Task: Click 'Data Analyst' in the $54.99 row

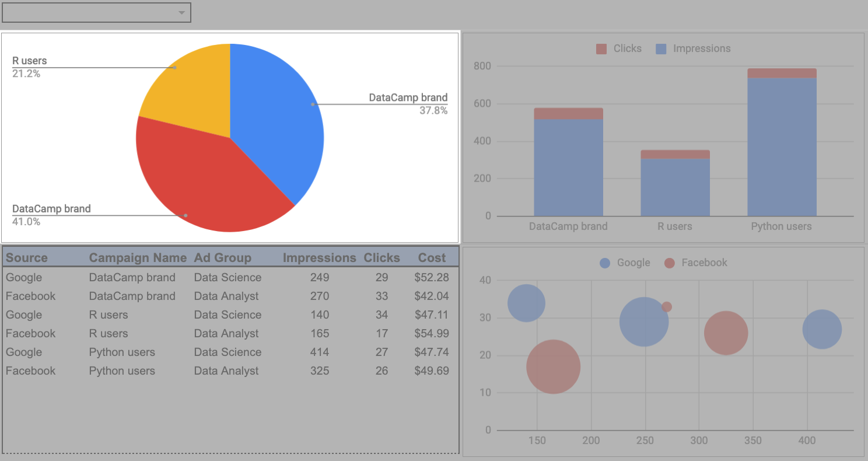Action: pos(226,334)
